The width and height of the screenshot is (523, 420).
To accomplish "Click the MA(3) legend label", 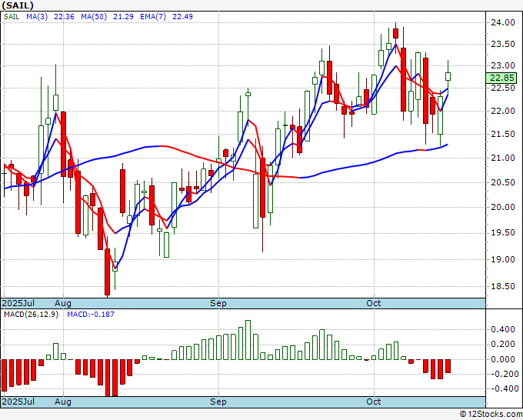I will (x=37, y=17).
